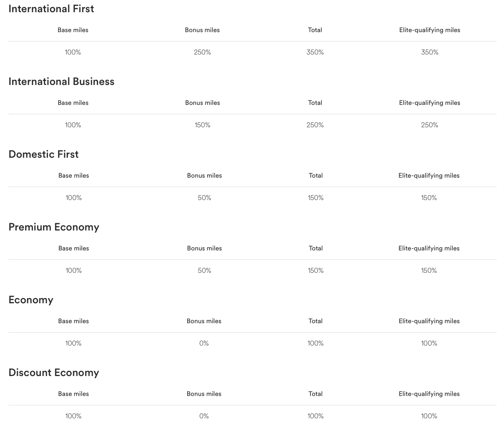The height and width of the screenshot is (424, 504).
Task: Click International Business 150% bonus miles value
Action: point(203,125)
